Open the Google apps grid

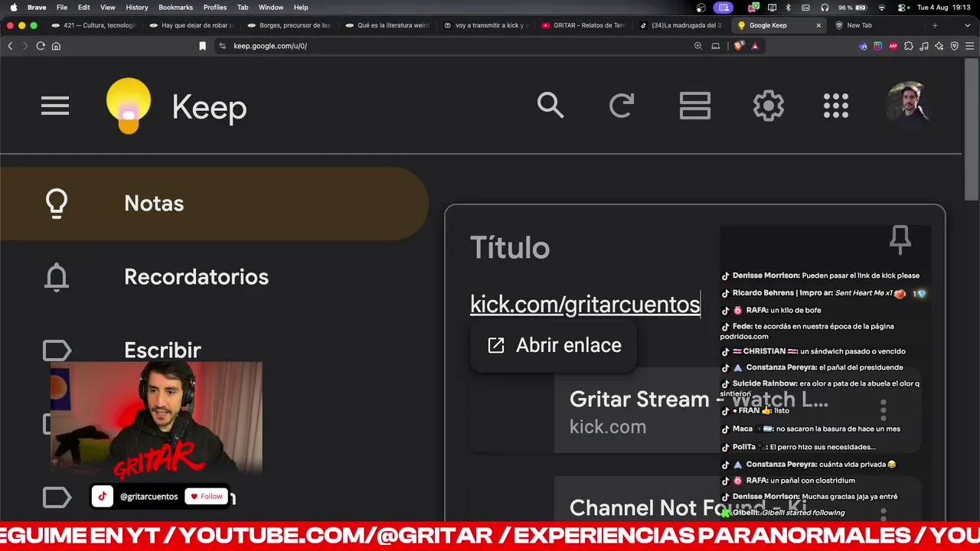[x=836, y=106]
